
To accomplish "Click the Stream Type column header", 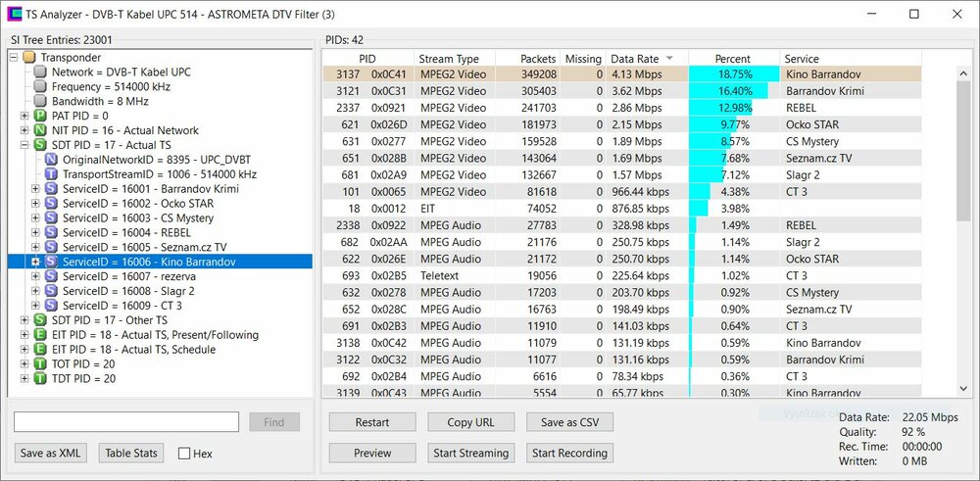I will coord(449,59).
